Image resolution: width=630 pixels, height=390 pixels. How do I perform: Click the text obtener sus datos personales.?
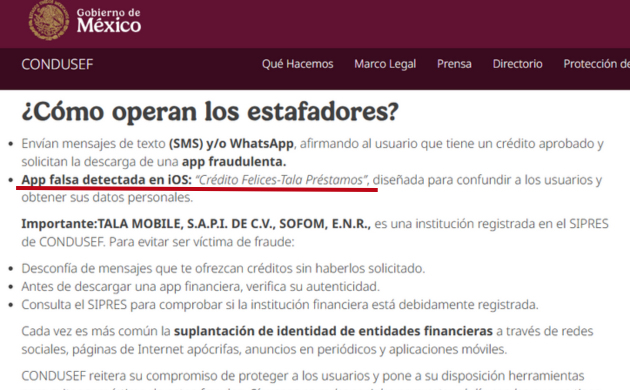point(107,197)
